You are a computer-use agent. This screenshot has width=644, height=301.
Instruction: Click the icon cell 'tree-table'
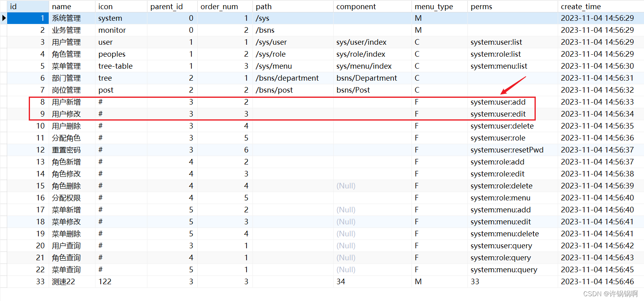click(x=121, y=66)
